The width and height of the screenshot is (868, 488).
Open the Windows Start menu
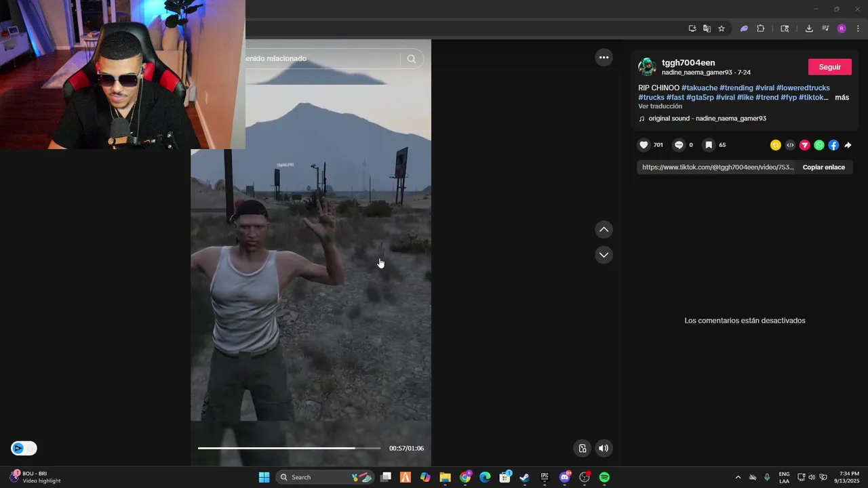pos(264,477)
